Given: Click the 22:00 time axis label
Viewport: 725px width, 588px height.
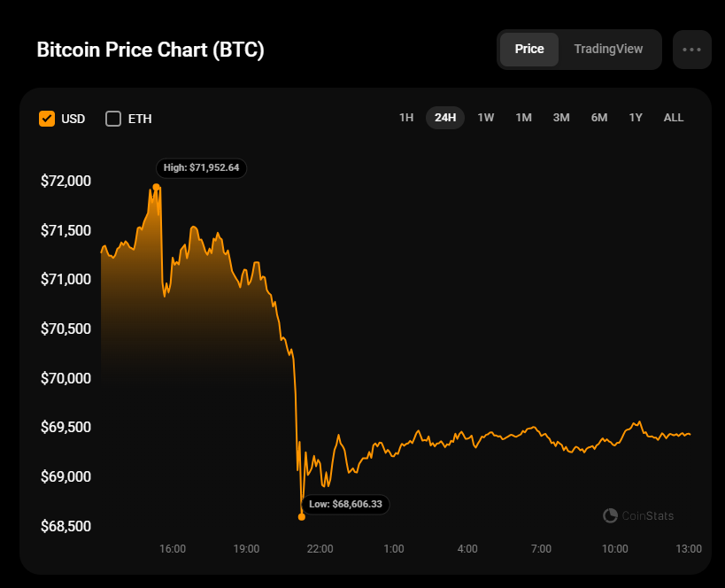Looking at the screenshot, I should click(x=320, y=549).
